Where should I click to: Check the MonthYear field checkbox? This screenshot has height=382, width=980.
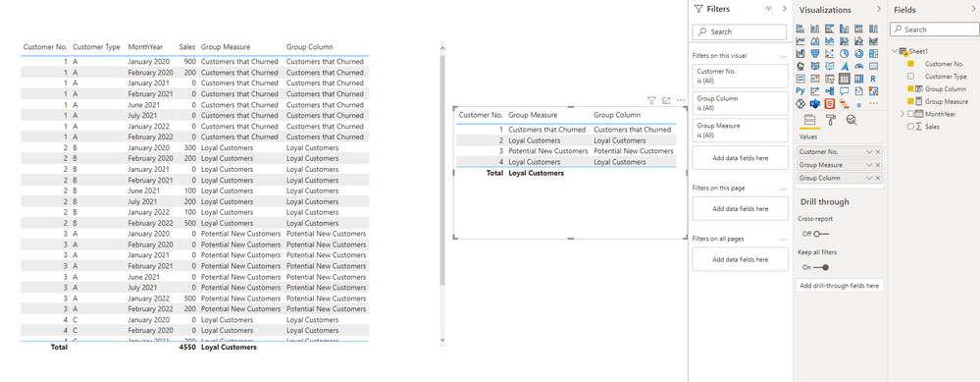(x=910, y=114)
